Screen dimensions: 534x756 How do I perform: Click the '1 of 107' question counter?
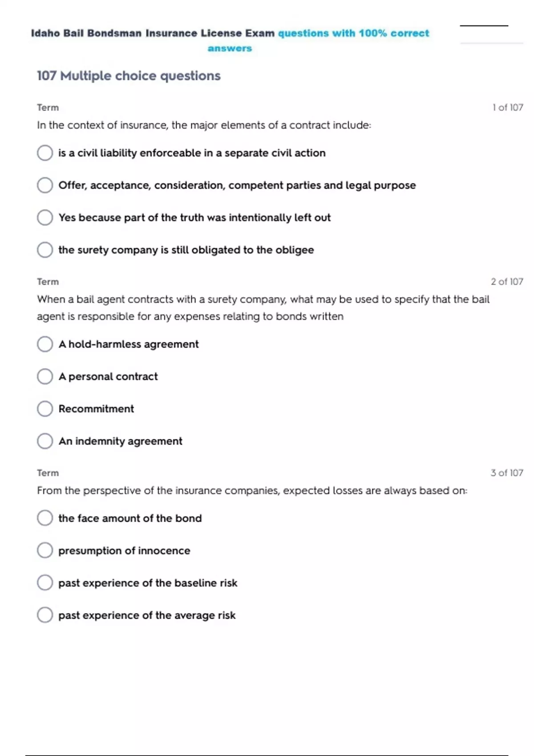click(507, 108)
